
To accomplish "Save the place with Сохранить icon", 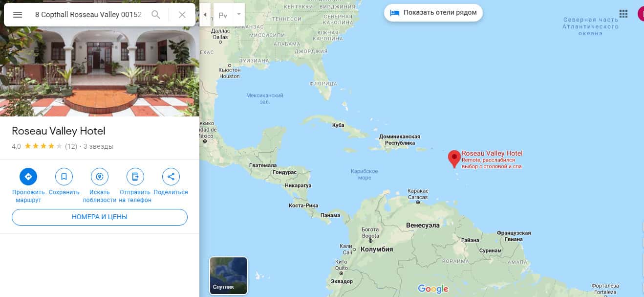I will tap(64, 177).
